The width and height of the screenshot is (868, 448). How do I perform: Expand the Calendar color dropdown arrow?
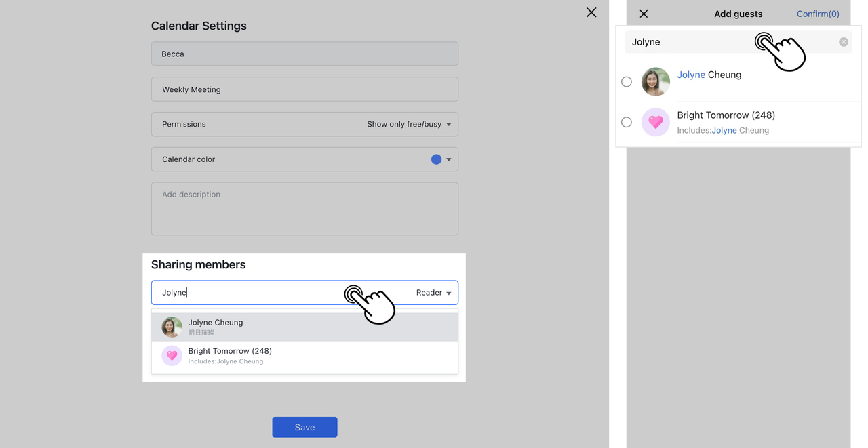click(x=449, y=160)
